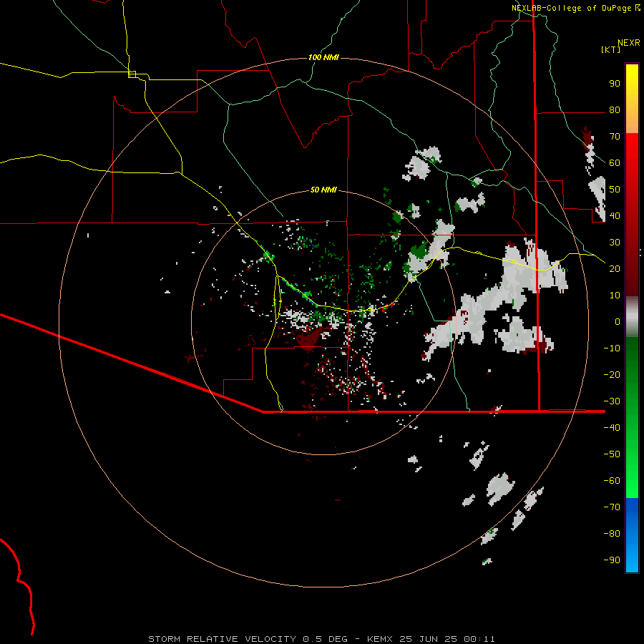
Task: Click the '100 NMI' range ring label
Action: click(323, 57)
